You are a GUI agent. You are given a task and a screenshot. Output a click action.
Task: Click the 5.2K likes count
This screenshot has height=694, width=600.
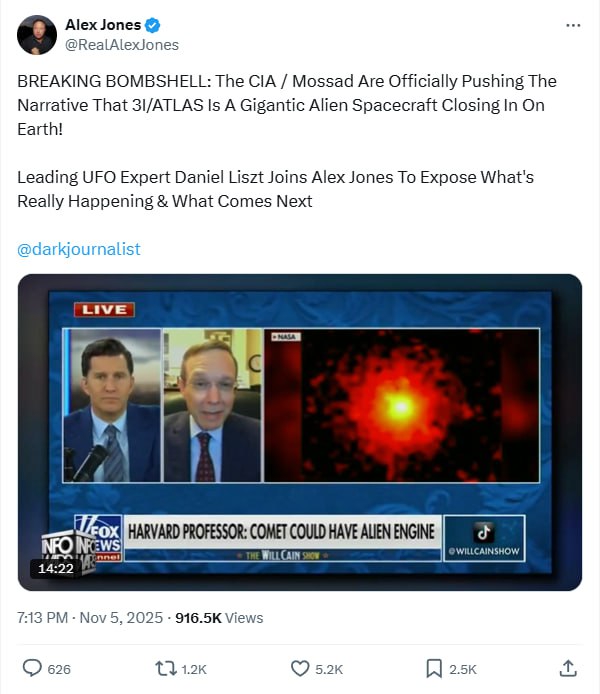[x=329, y=669]
